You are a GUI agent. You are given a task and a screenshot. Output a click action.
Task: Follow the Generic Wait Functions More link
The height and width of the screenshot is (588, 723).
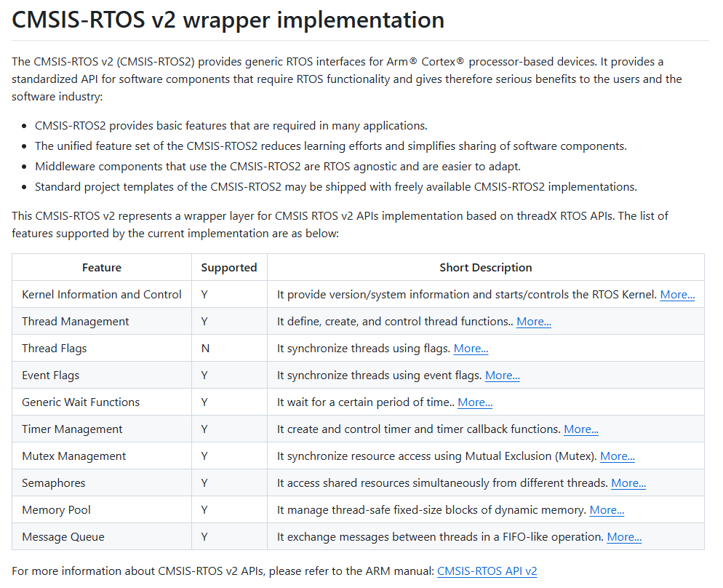(475, 402)
